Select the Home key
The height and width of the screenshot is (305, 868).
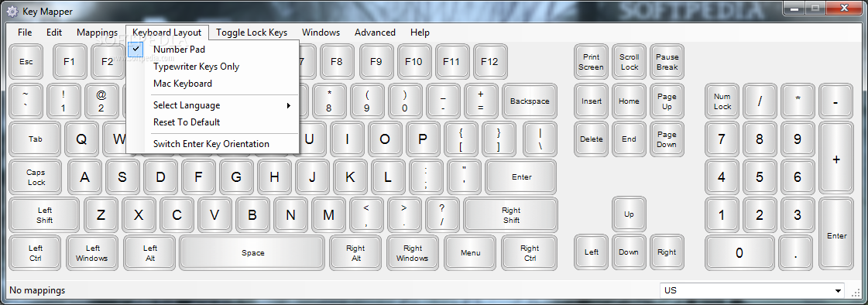click(x=629, y=101)
